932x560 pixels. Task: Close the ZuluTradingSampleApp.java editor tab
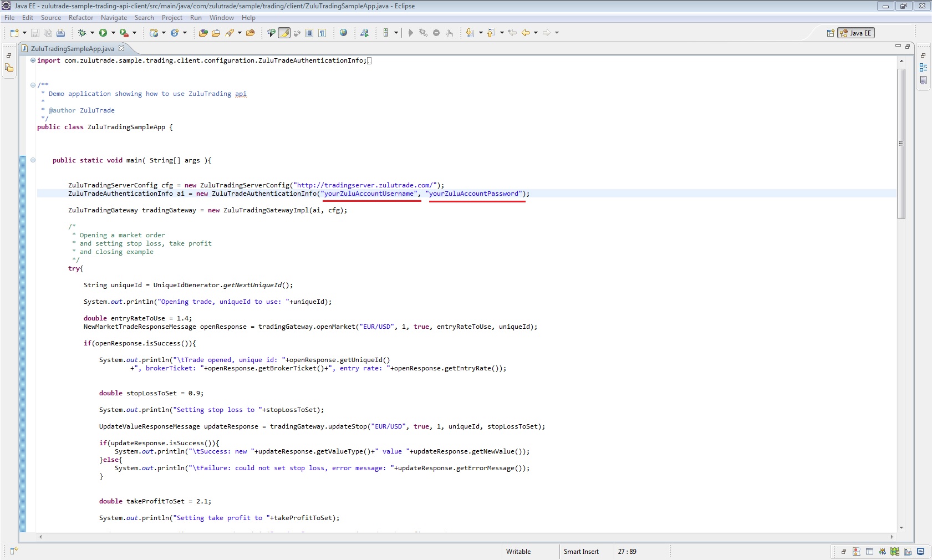tap(121, 48)
